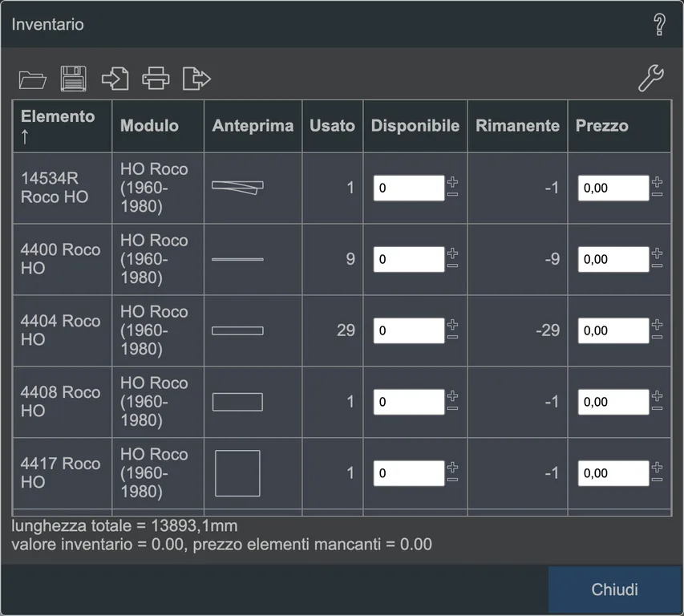Viewport: 684px width, 616px height.
Task: Decrease Disponibile for 14534R Roco HO
Action: tap(452, 194)
